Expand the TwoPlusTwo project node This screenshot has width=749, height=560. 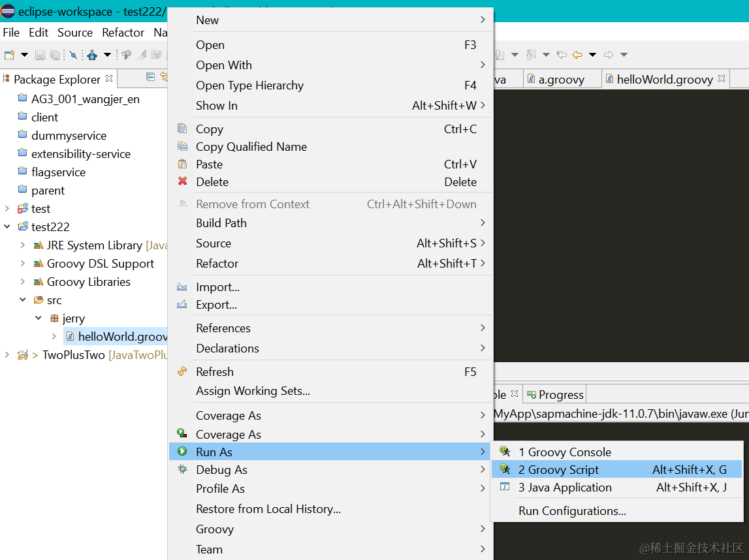(7, 354)
